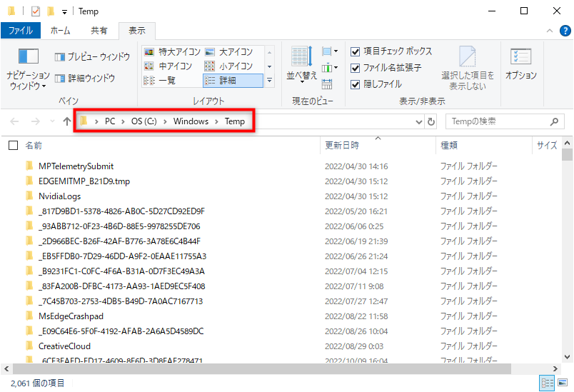The image size is (574, 392).
Task: Switch to Large thumbnails view icon in status bar
Action: click(563, 383)
